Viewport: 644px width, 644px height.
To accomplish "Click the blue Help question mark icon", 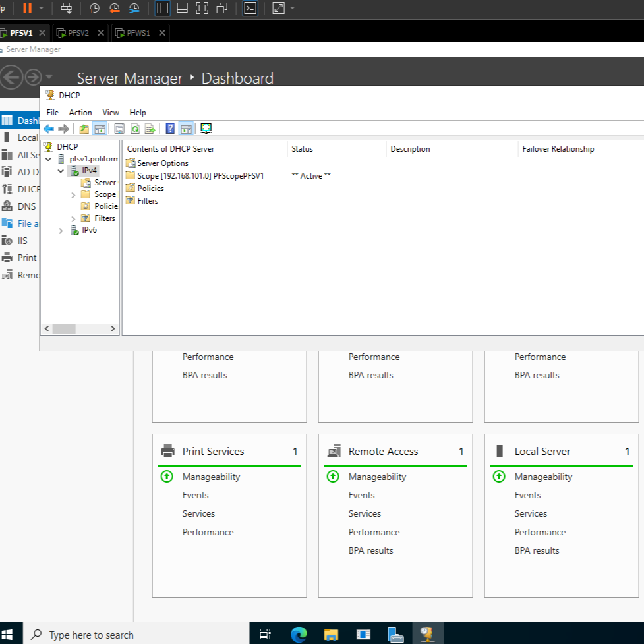I will click(x=170, y=129).
